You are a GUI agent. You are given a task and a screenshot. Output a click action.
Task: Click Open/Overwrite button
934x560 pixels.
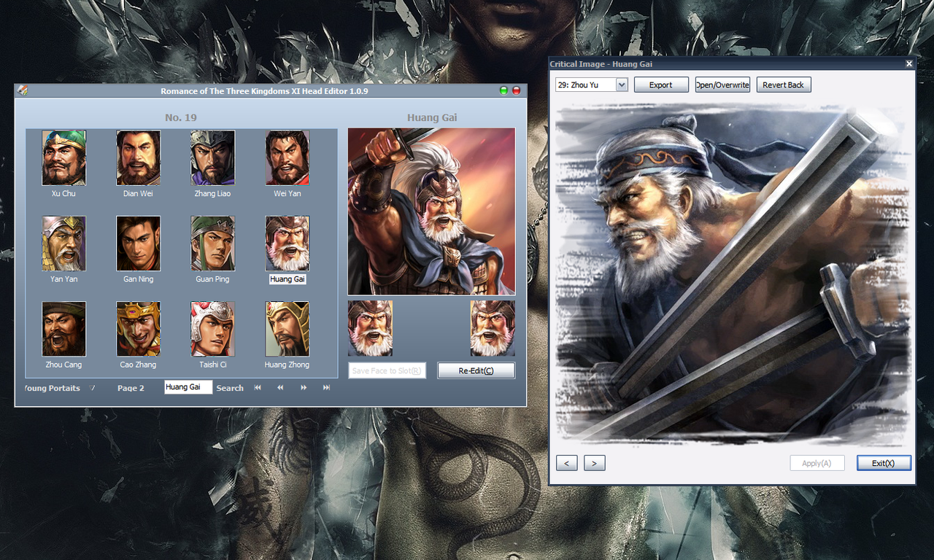pyautogui.click(x=722, y=85)
